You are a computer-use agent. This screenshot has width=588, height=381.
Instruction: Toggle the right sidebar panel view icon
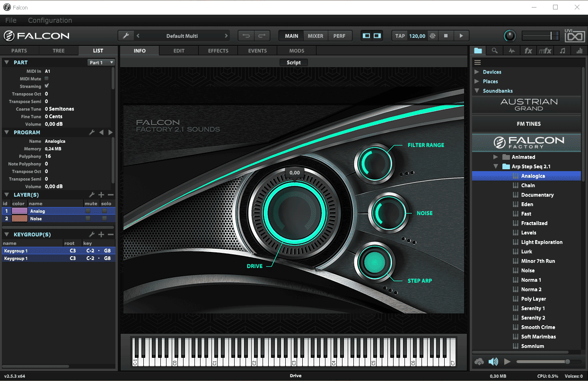(377, 36)
